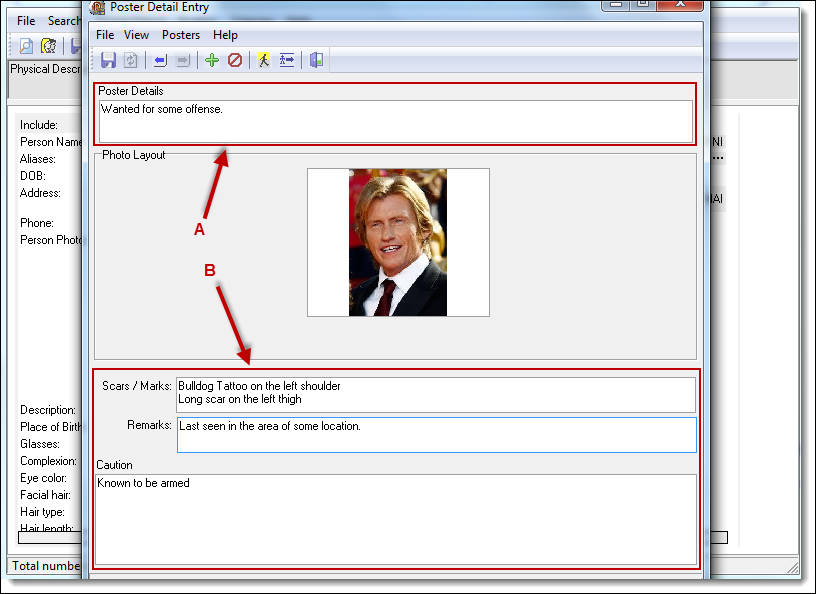Viewport: 816px width, 594px height.
Task: Open the Posters menu
Action: click(181, 35)
